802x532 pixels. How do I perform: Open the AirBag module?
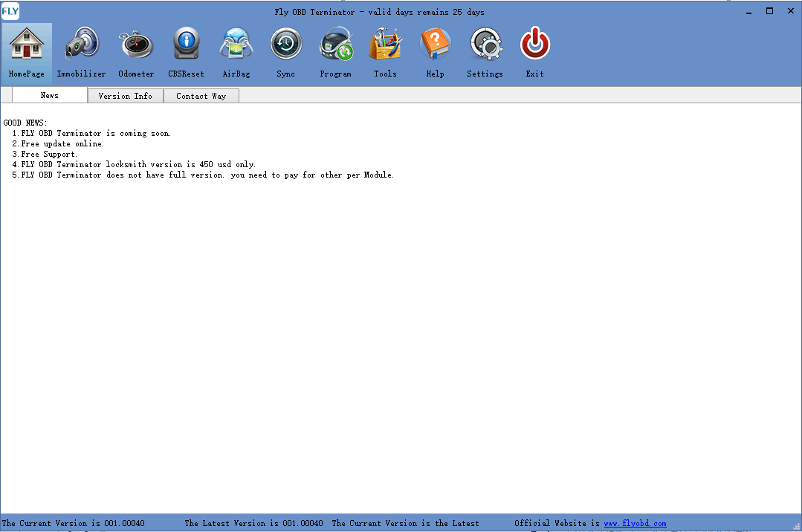236,52
